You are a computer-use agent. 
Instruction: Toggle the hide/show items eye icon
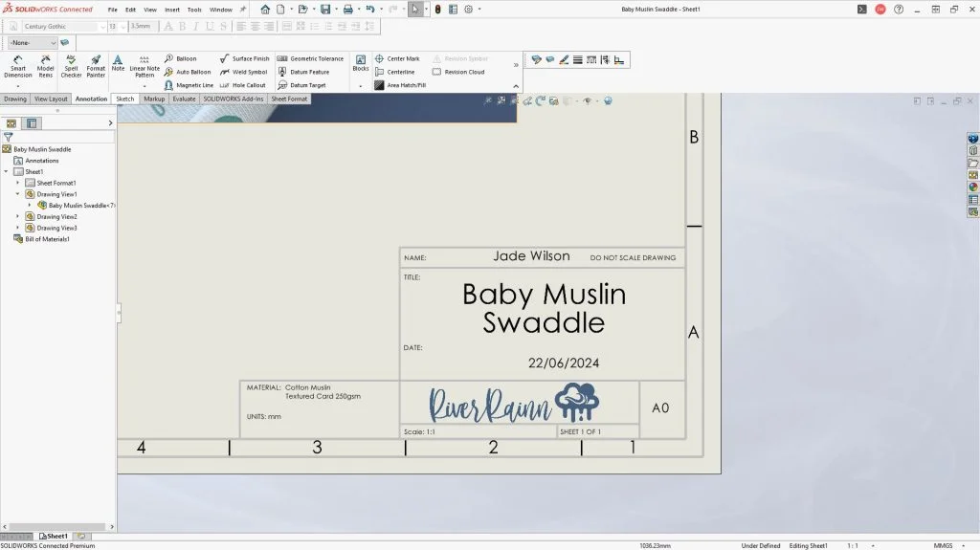(x=588, y=100)
